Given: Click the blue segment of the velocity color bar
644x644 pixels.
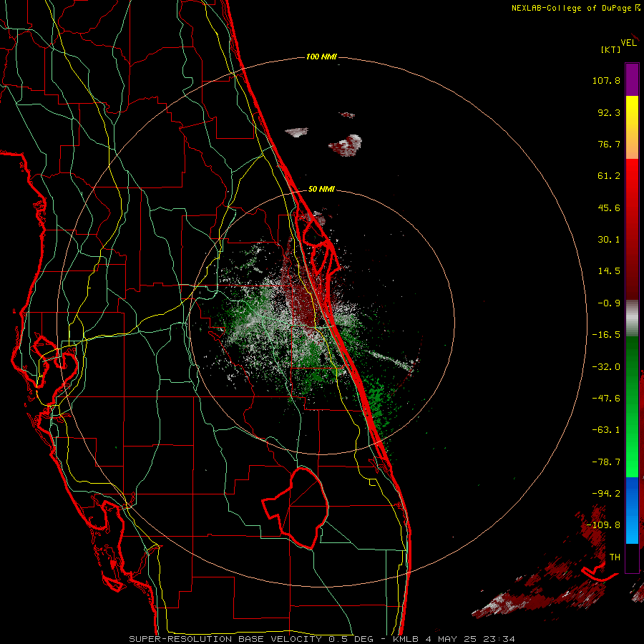Looking at the screenshot, I should 632,510.
